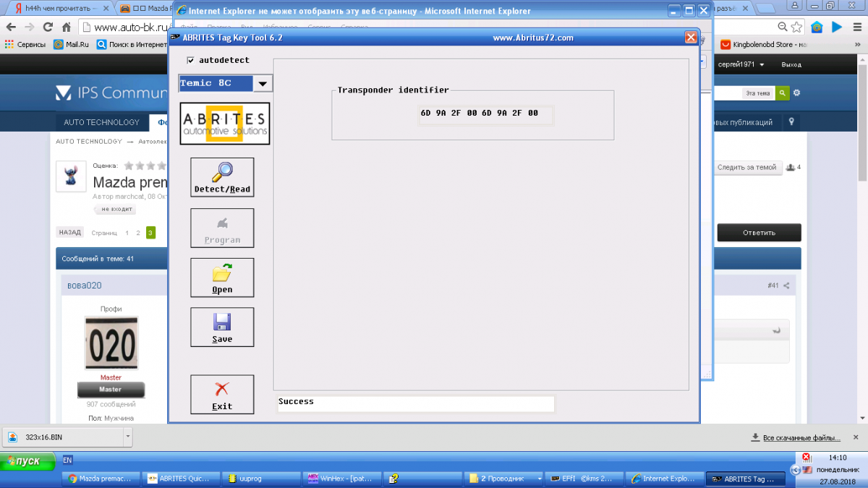Open the Chrome three-line menu
Viewport: 868px width, 488px height.
pos(858,27)
